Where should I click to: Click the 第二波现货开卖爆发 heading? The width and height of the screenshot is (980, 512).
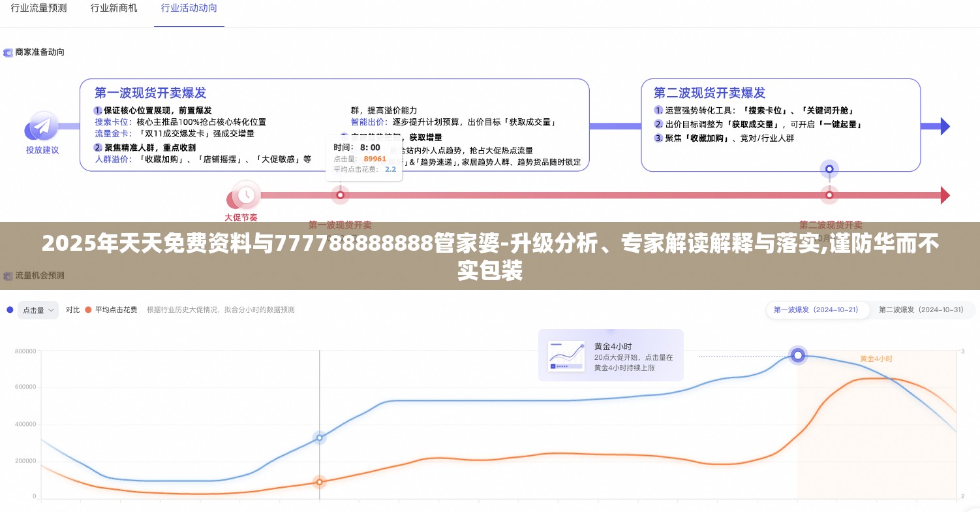pos(709,93)
